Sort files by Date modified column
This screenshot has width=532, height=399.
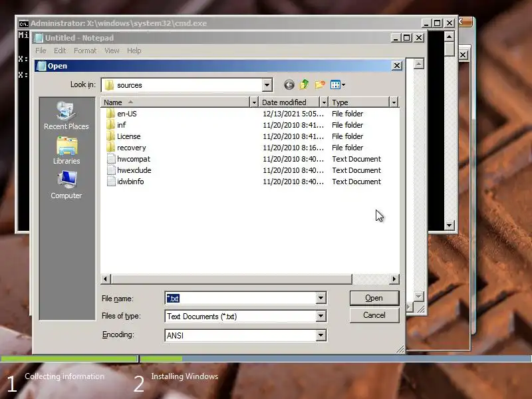tap(289, 102)
